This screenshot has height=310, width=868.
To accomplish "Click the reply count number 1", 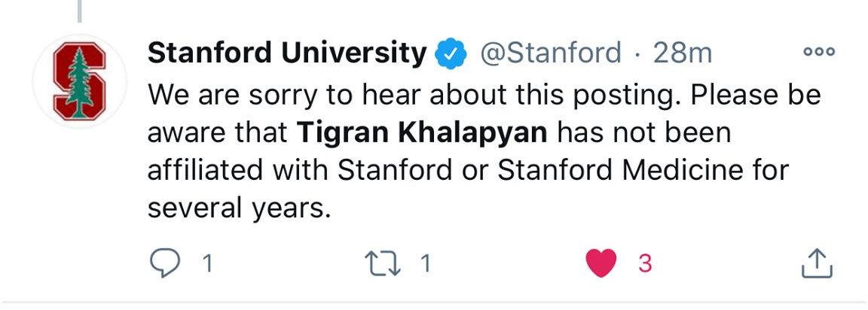I will [x=208, y=263].
